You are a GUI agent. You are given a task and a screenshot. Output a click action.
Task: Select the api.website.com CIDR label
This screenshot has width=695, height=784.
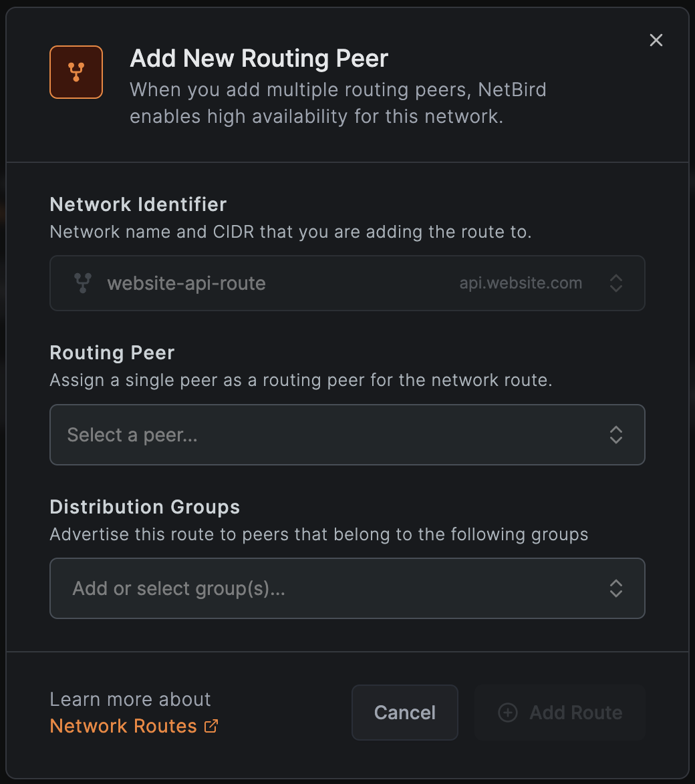point(521,283)
